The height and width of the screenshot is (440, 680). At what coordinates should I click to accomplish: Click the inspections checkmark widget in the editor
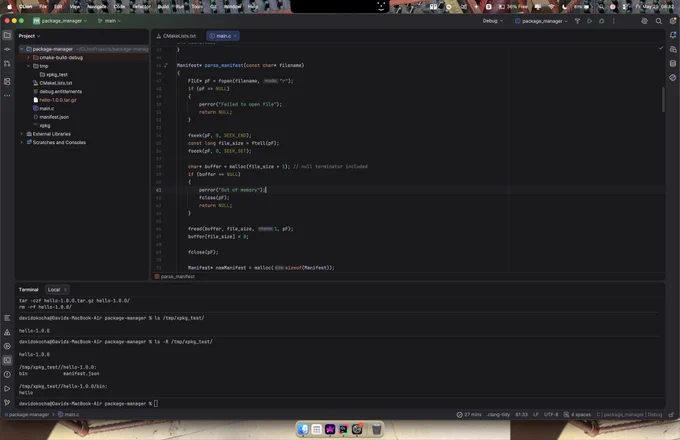click(660, 48)
